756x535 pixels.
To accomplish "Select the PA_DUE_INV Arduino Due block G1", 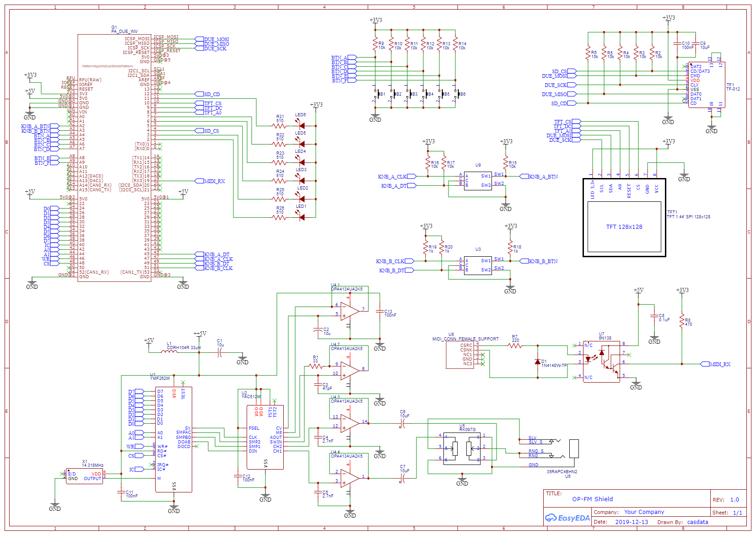I will pos(114,158).
